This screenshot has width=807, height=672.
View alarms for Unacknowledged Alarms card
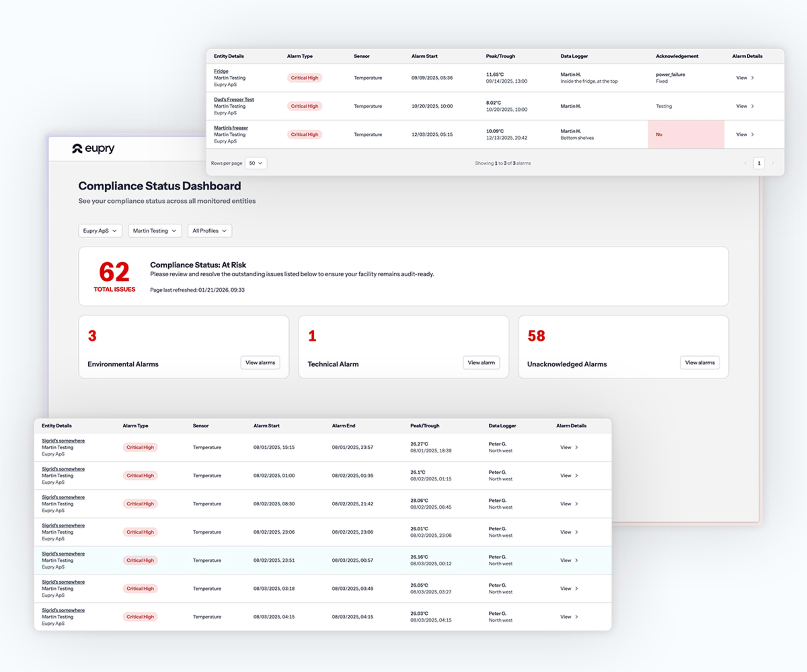click(699, 363)
